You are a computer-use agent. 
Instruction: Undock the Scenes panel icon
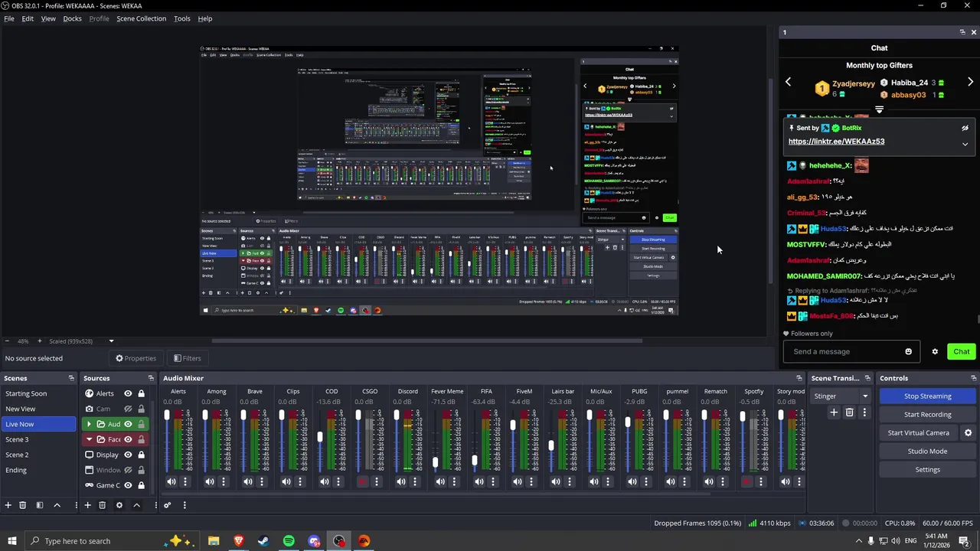click(71, 378)
